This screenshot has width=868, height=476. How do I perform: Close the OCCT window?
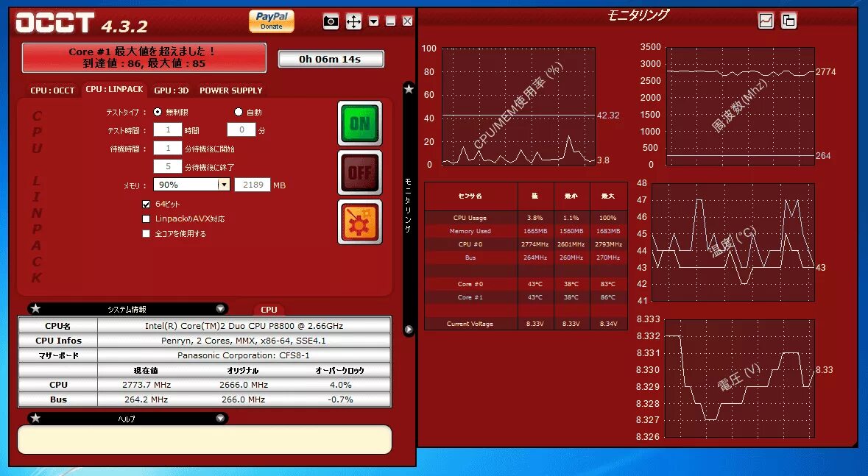(x=407, y=21)
